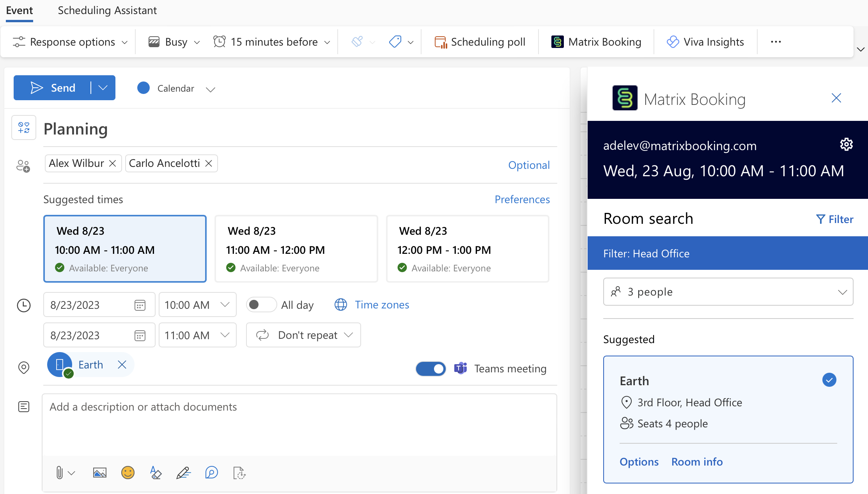Enable the All day toggle
This screenshot has height=494, width=868.
pyautogui.click(x=261, y=305)
